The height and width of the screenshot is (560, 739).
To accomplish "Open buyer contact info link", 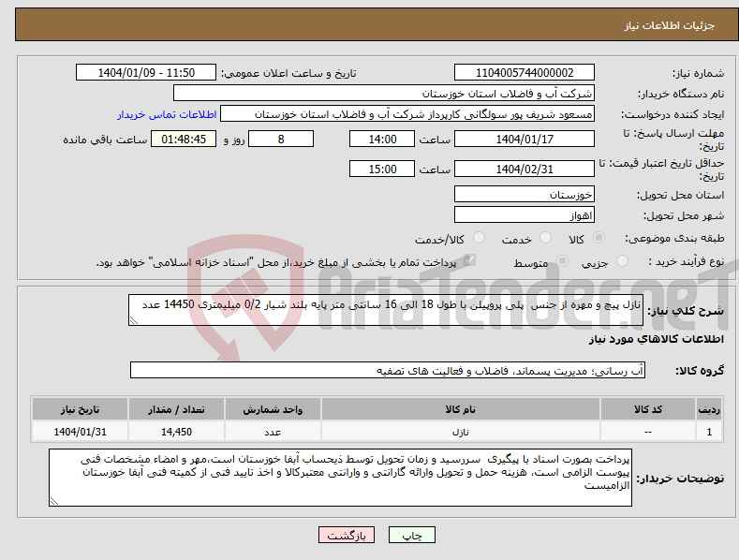I will pyautogui.click(x=167, y=114).
